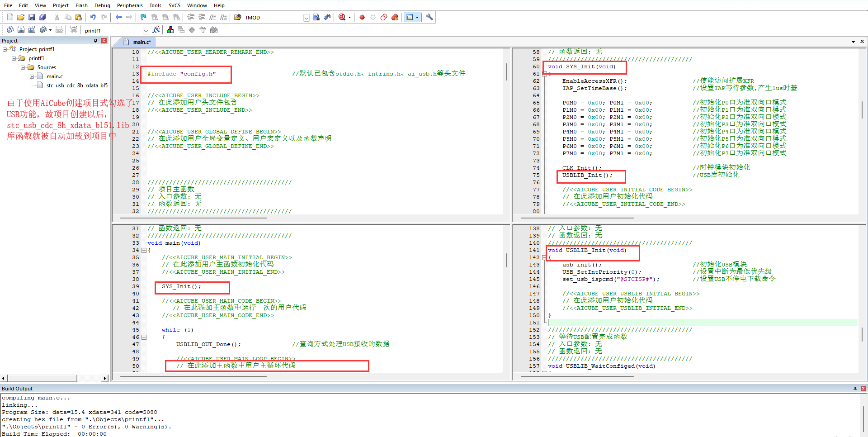The width and height of the screenshot is (868, 437).
Task: Open the File menu
Action: (x=8, y=5)
